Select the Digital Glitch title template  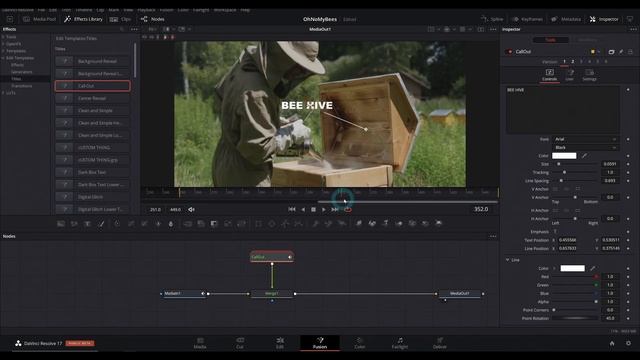(x=93, y=197)
